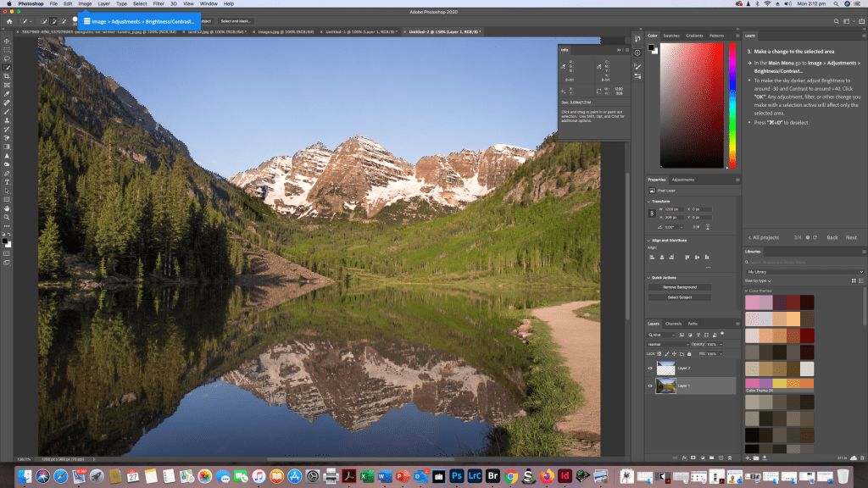Switch to the Channels tab
The width and height of the screenshot is (868, 488).
673,324
